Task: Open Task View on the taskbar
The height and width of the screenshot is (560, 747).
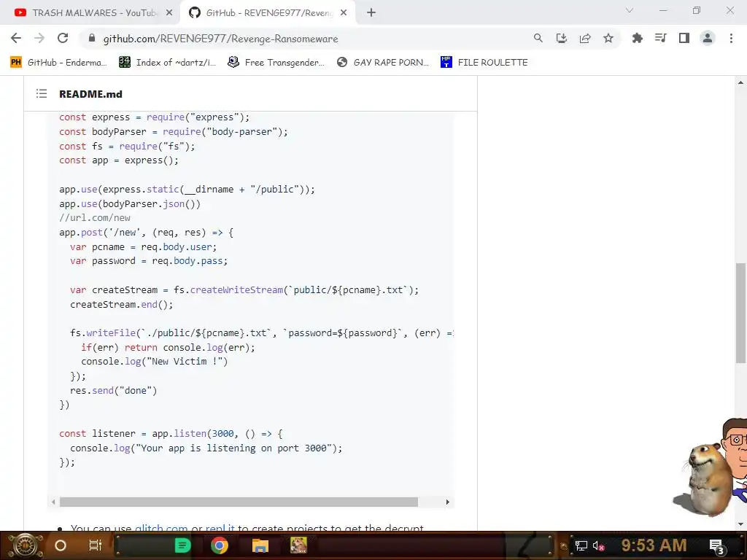Action: [96, 545]
